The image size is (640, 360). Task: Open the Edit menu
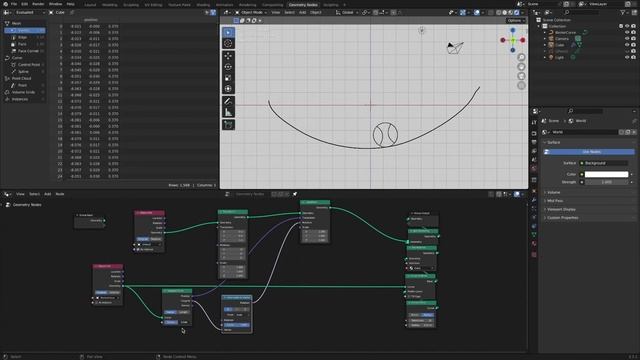(x=24, y=4)
